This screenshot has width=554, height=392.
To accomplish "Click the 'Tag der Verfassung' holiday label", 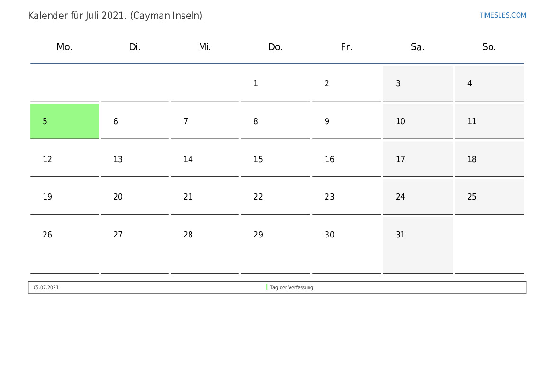I will [291, 287].
